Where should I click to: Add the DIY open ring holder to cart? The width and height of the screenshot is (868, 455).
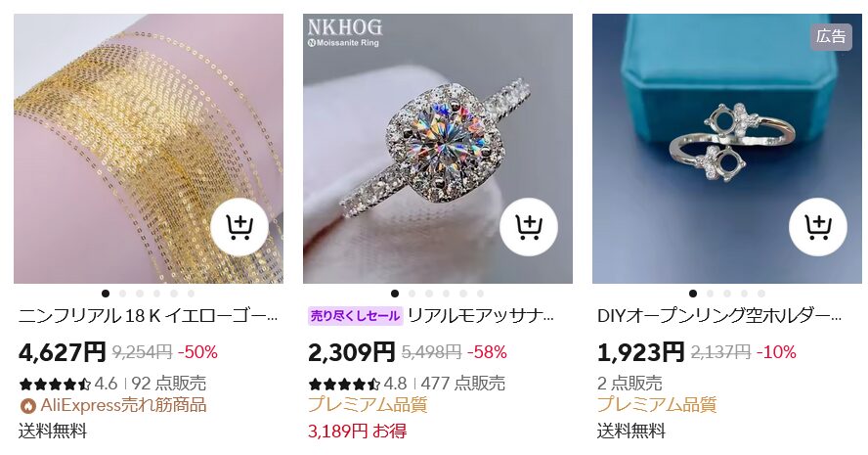tap(817, 227)
